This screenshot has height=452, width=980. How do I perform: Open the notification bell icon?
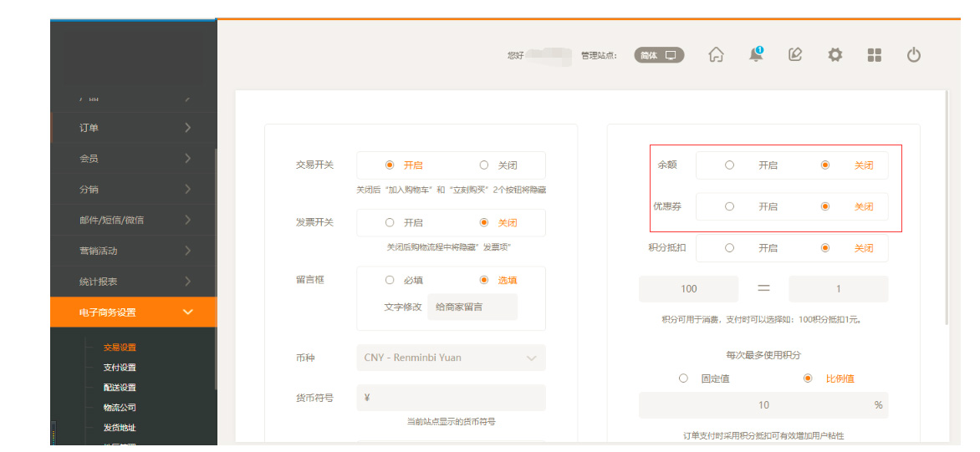coord(756,55)
